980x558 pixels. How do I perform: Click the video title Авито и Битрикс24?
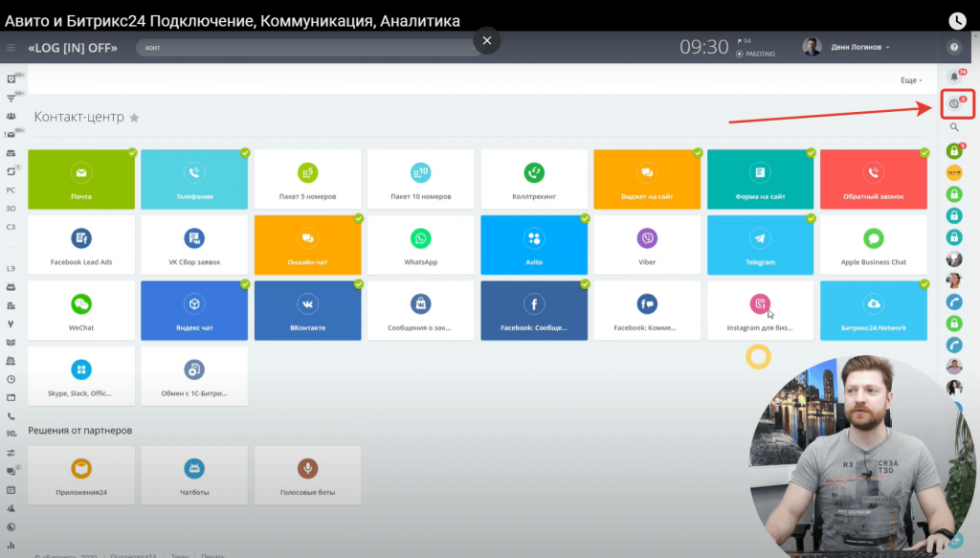(233, 21)
